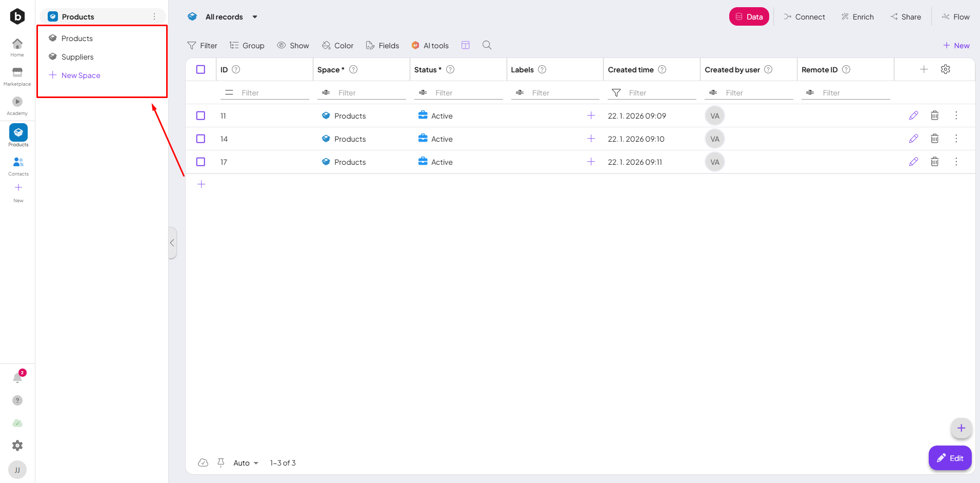Click the New Space link
The height and width of the screenshot is (483, 980).
pos(81,75)
